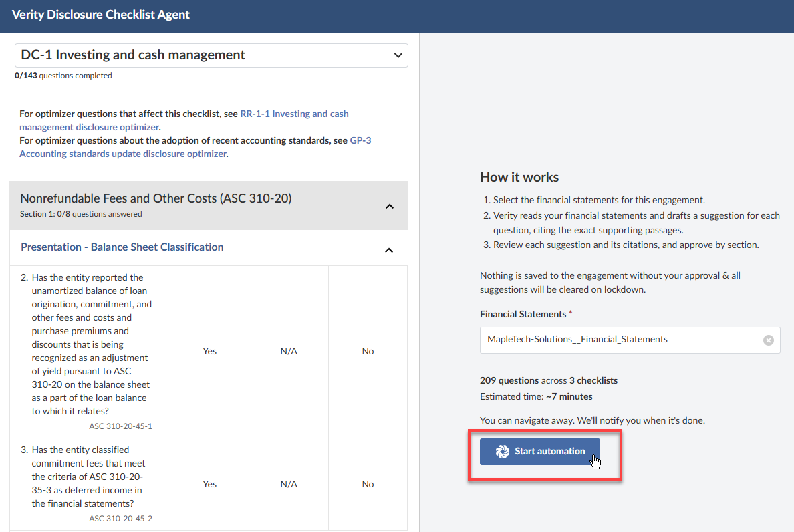Open GP-3 Accounting standards update optimizer link

tap(195, 147)
